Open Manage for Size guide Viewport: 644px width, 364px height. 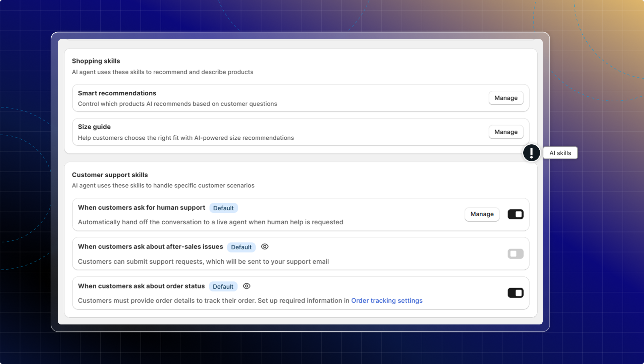pyautogui.click(x=505, y=132)
